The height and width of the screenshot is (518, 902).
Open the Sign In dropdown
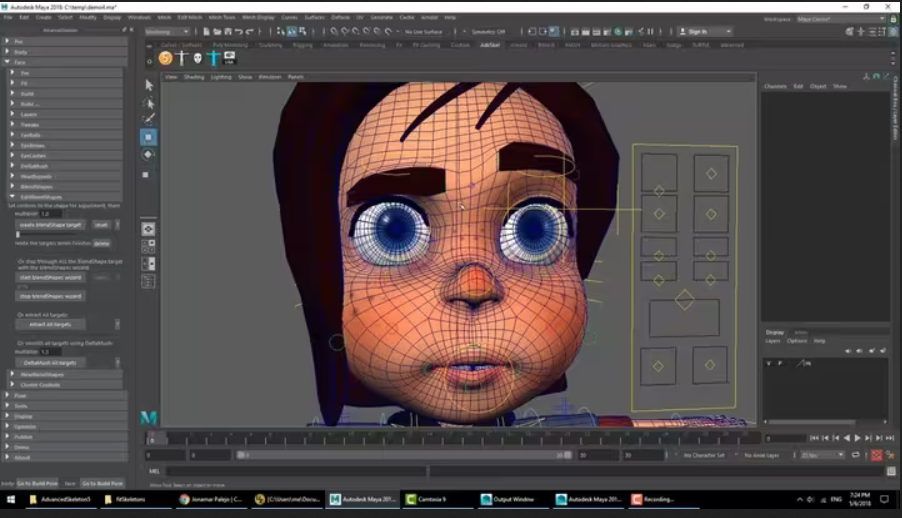tap(704, 32)
